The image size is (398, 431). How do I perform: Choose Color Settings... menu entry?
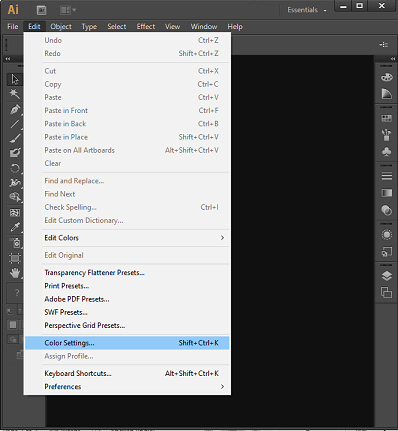click(127, 343)
